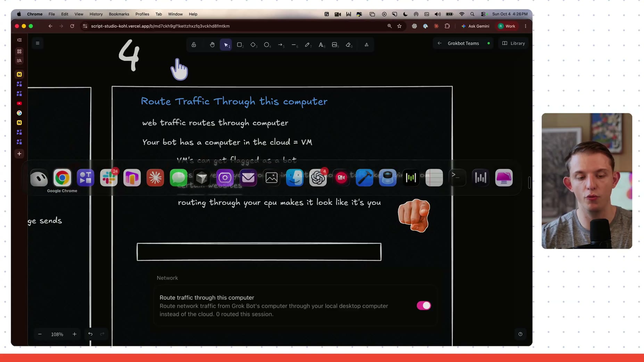Open the Work profile menu
The image size is (644, 362).
tap(507, 26)
